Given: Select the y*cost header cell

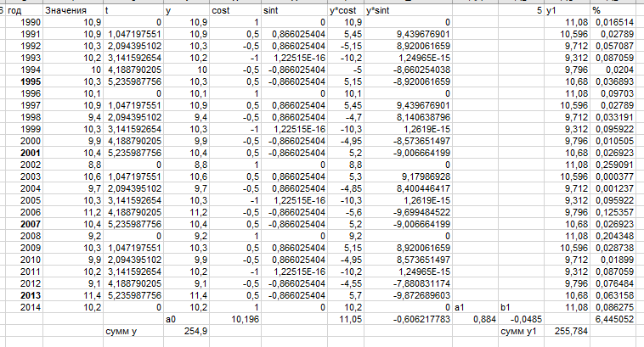Looking at the screenshot, I should click(x=346, y=10).
